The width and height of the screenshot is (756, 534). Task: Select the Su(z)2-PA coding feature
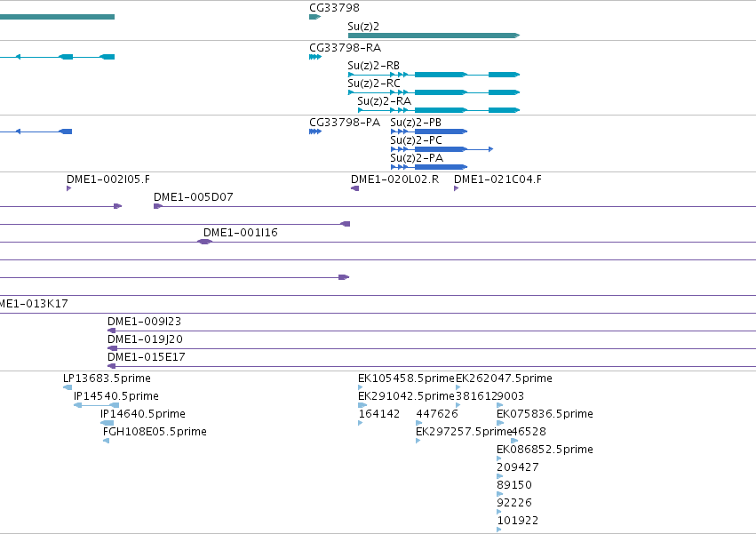point(429,167)
